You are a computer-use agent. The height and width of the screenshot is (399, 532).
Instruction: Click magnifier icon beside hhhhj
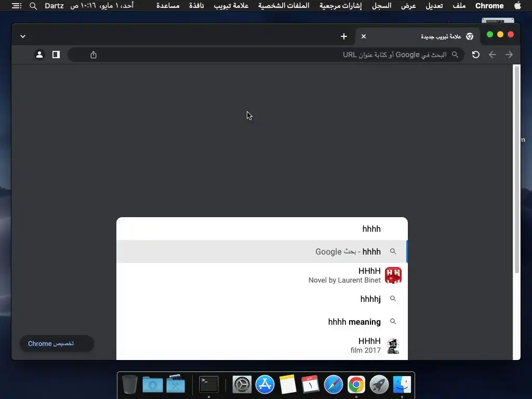(x=393, y=299)
